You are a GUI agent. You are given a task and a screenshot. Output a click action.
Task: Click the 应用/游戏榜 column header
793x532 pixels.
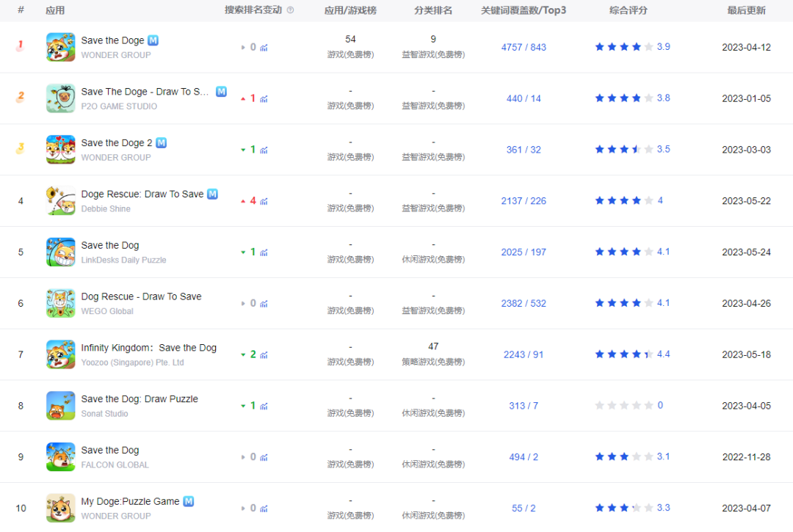point(350,10)
